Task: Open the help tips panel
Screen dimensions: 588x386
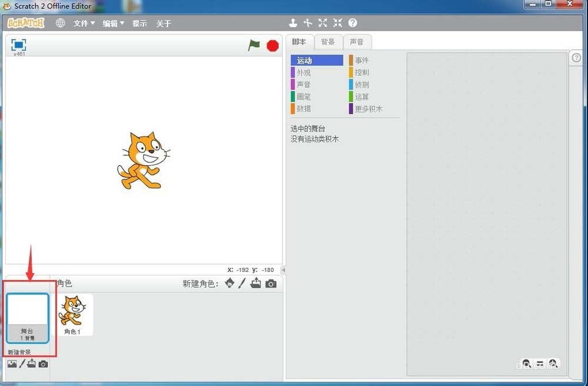Action: pos(576,58)
